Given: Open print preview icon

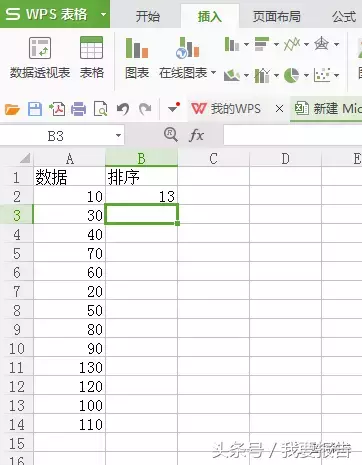Looking at the screenshot, I should 100,109.
